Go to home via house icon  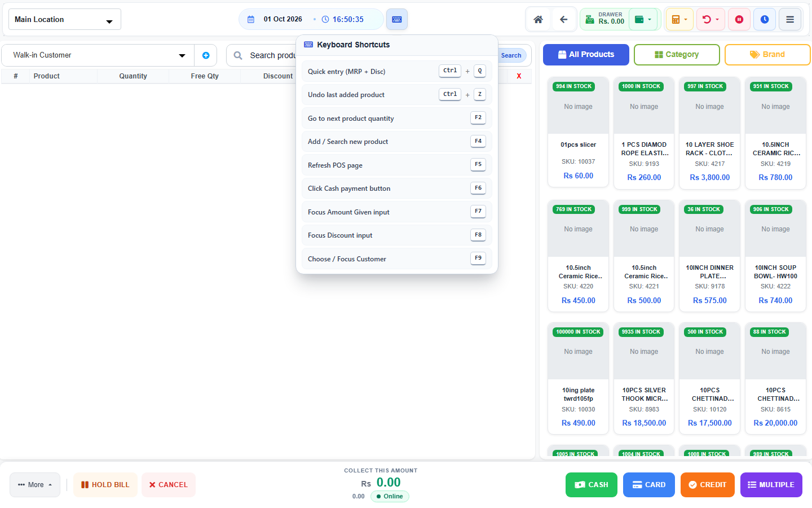click(x=539, y=19)
